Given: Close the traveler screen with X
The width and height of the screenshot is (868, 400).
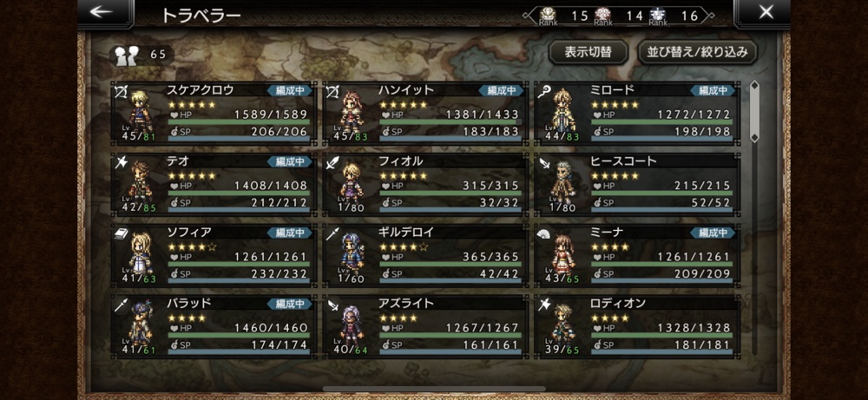Looking at the screenshot, I should (766, 12).
